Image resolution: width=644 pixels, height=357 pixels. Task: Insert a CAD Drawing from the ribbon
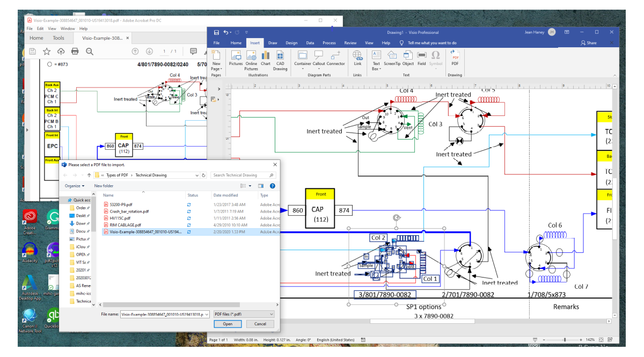[280, 58]
